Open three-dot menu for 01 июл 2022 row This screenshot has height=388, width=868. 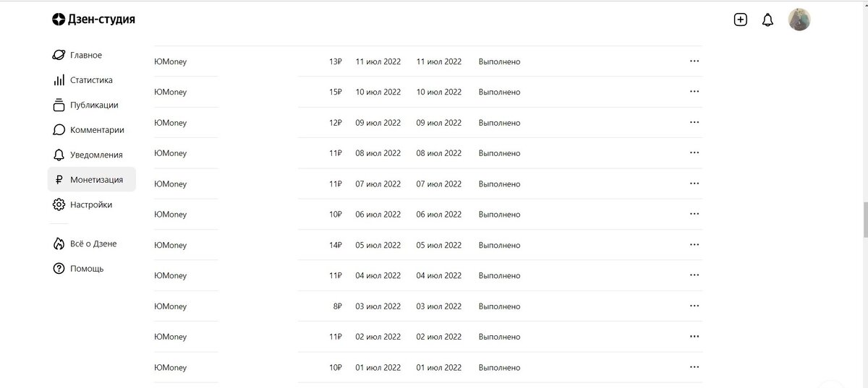click(694, 367)
